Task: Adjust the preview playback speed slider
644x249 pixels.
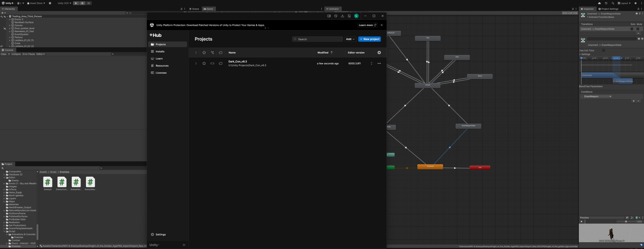Action: click(626, 222)
